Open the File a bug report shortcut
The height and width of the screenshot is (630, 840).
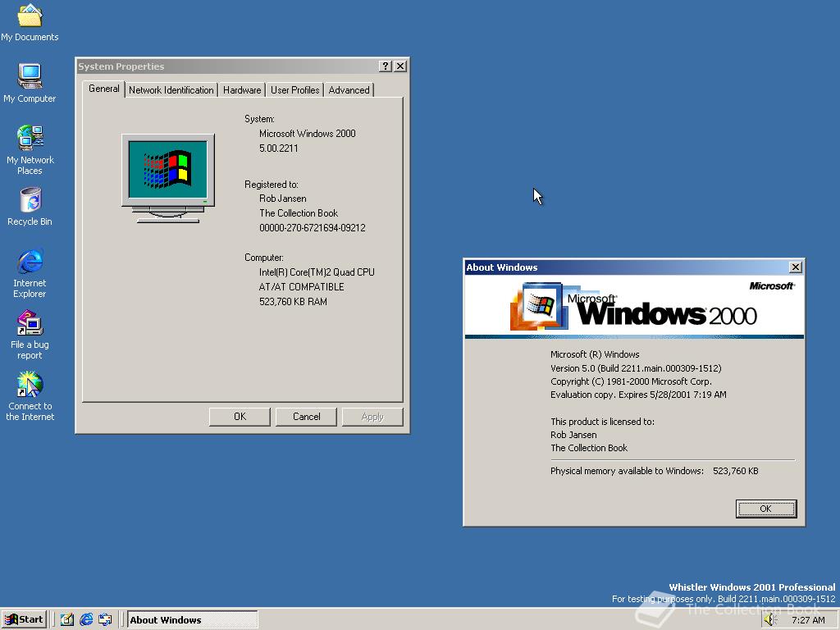30,335
